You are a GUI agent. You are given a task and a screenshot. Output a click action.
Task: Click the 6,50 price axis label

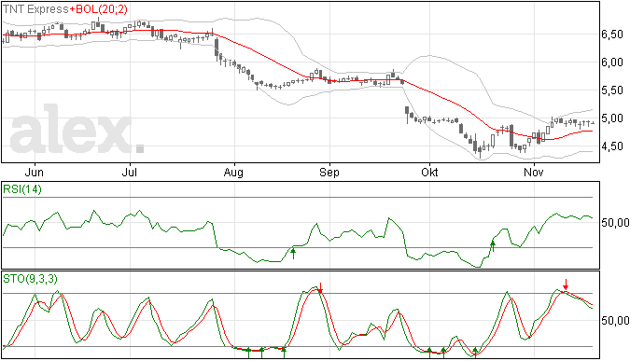(x=612, y=35)
